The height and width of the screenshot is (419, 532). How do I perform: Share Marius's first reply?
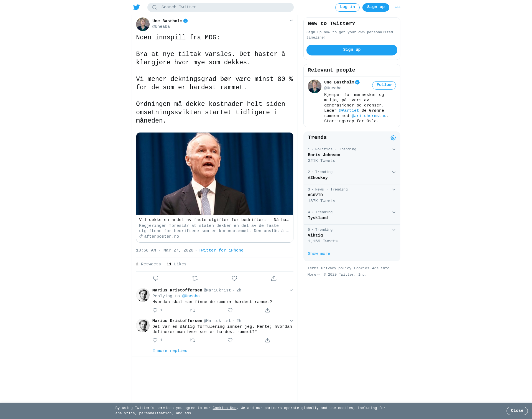(x=267, y=310)
